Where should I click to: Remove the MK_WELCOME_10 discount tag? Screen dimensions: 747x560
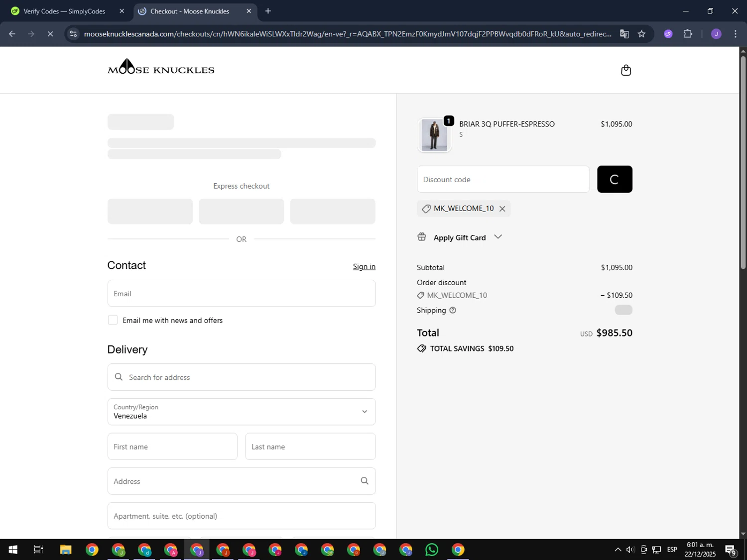click(x=502, y=209)
